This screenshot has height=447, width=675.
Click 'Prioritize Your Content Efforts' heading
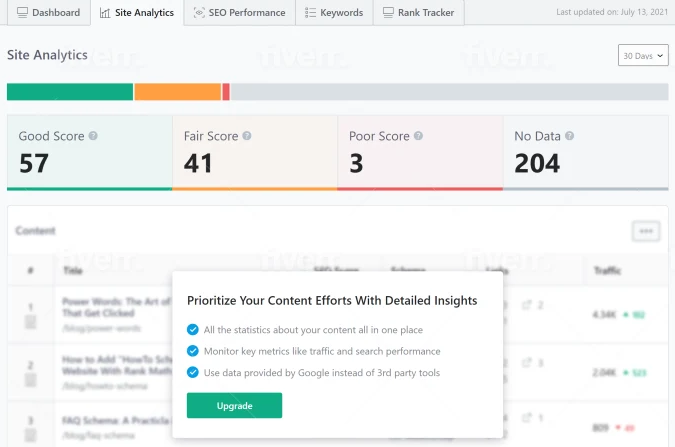(x=332, y=301)
